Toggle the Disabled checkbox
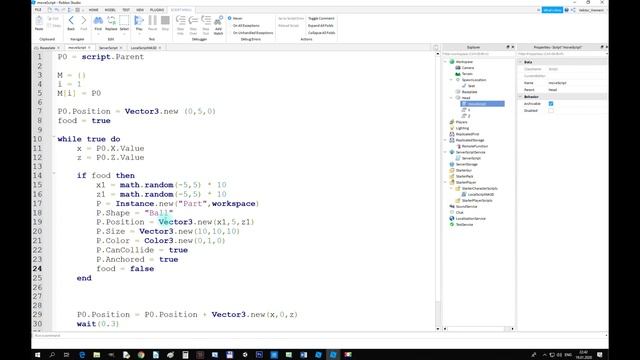 pyautogui.click(x=551, y=111)
